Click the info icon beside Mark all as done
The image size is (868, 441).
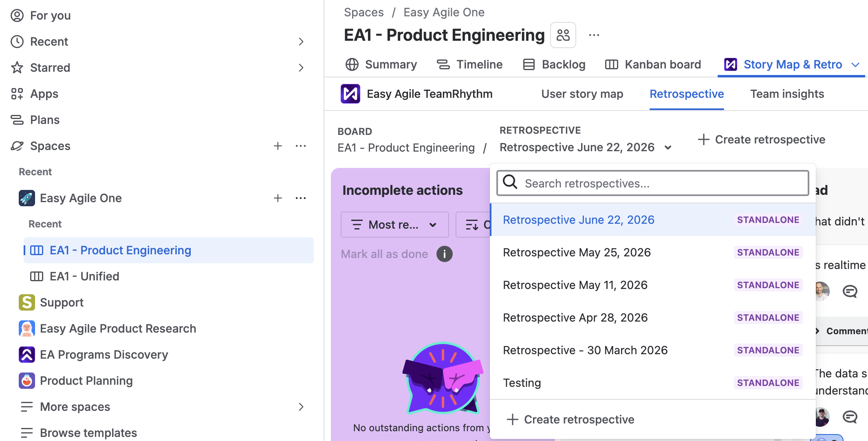pos(445,254)
